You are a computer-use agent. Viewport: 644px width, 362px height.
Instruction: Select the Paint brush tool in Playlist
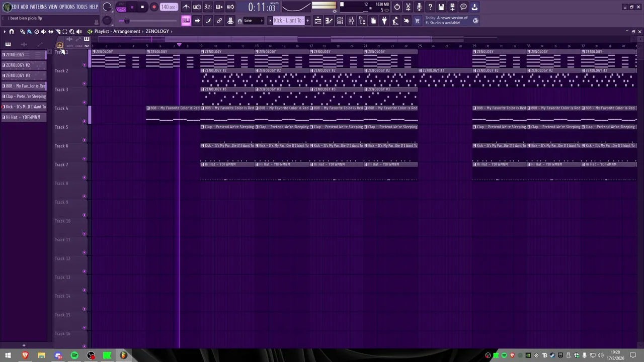pos(29,32)
